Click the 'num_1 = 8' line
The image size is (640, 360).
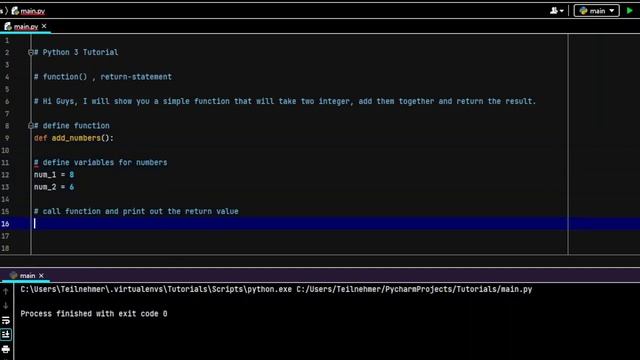(54, 175)
